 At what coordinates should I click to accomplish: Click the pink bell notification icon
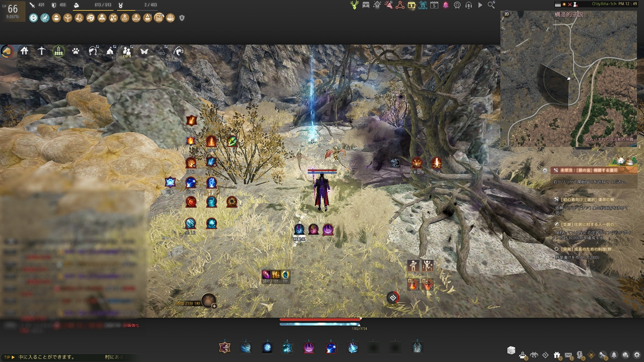pyautogui.click(x=446, y=5)
